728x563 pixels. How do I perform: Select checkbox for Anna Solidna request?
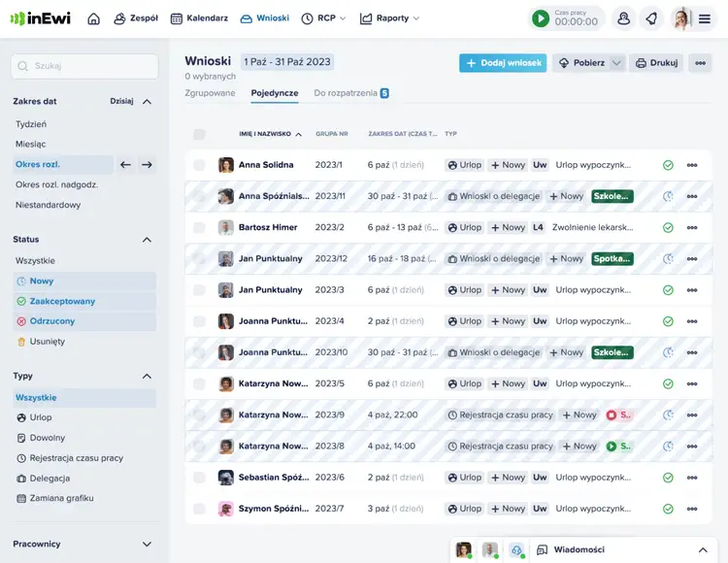199,165
